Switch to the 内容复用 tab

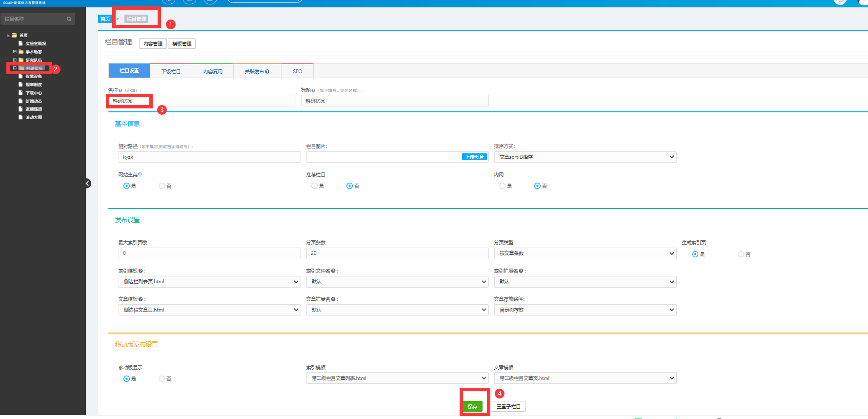point(213,71)
